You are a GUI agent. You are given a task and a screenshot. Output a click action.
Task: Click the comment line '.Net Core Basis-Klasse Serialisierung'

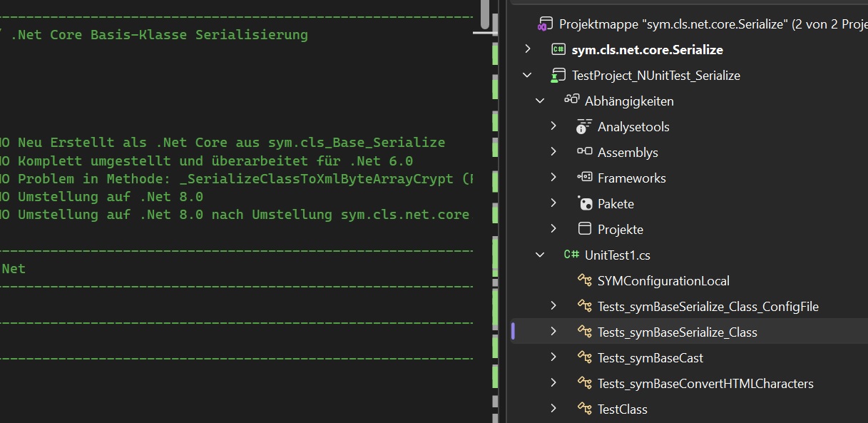tap(158, 34)
